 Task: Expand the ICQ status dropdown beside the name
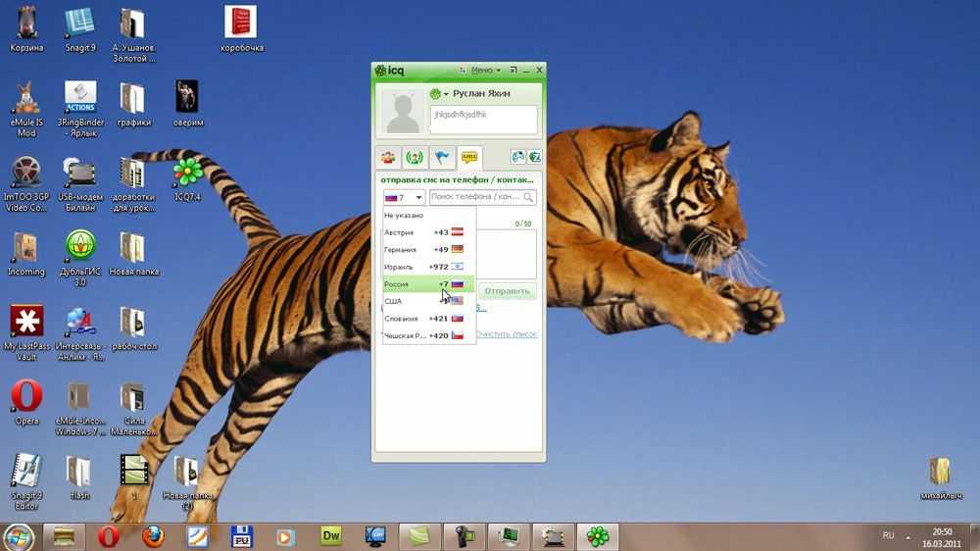(x=439, y=94)
